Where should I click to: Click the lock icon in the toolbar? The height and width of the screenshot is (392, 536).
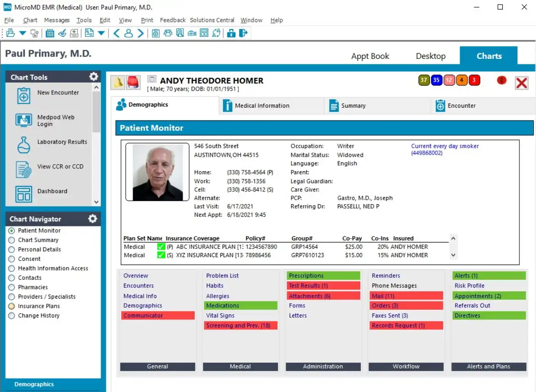(231, 33)
